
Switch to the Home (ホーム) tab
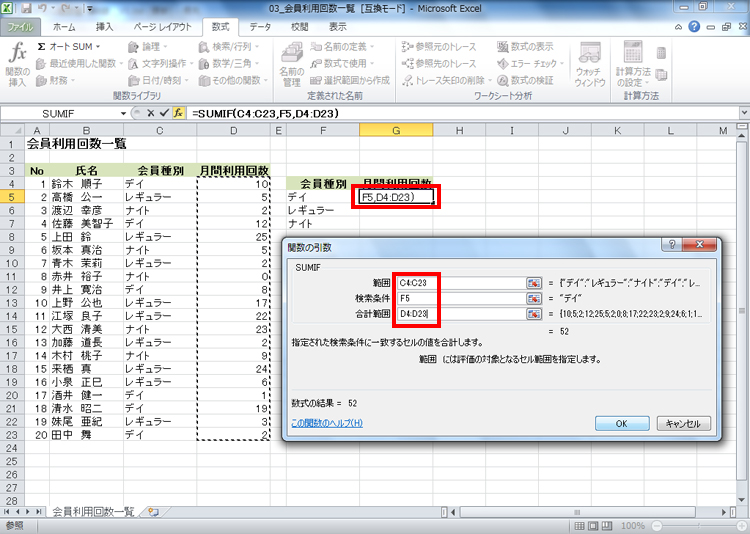click(64, 27)
